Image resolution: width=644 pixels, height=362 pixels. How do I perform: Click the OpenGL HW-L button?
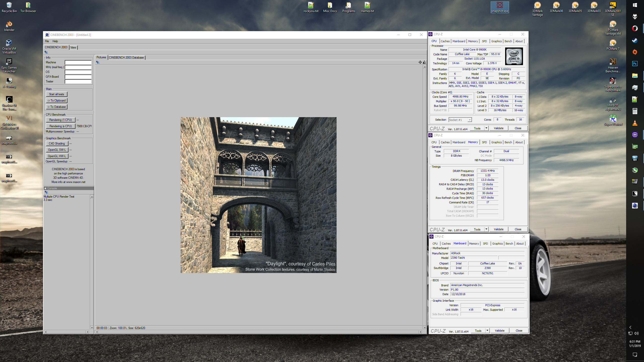57,156
